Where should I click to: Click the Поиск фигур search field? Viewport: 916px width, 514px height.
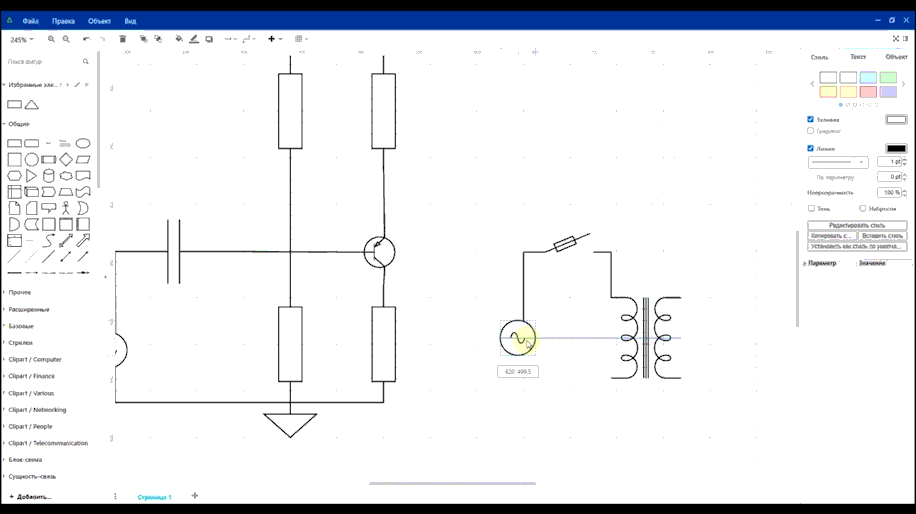pos(44,62)
